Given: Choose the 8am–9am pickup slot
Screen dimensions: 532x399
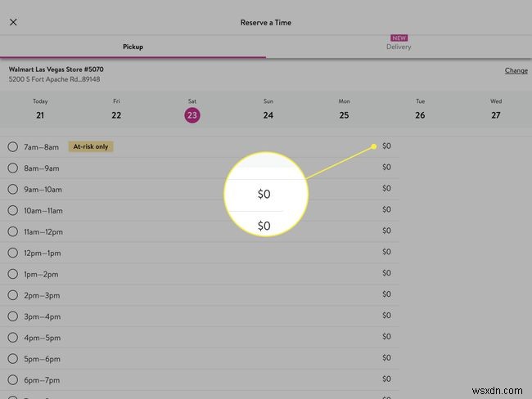Looking at the screenshot, I should click(13, 168).
